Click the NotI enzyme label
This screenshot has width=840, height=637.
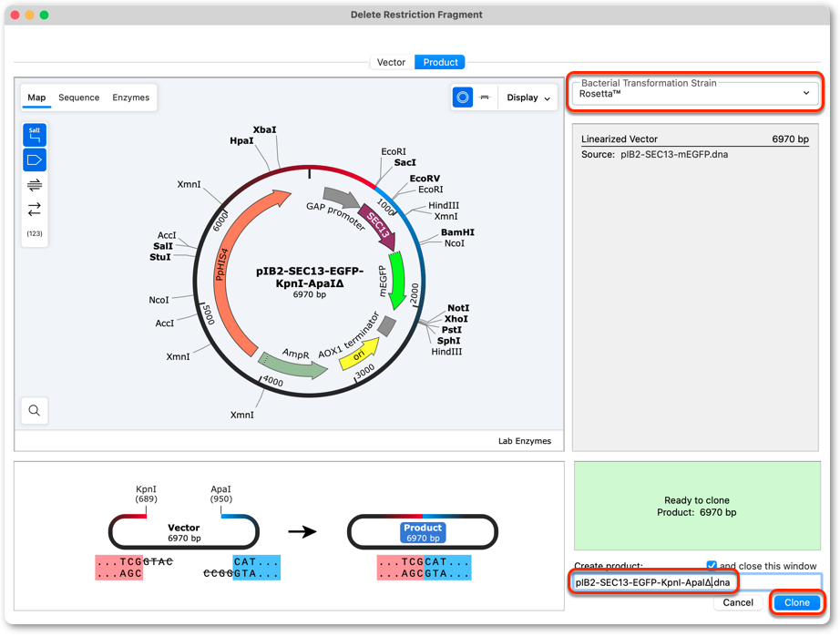point(458,308)
